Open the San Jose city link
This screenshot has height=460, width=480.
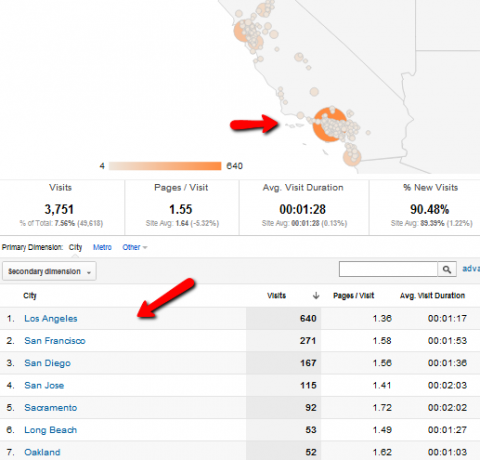[x=44, y=385]
